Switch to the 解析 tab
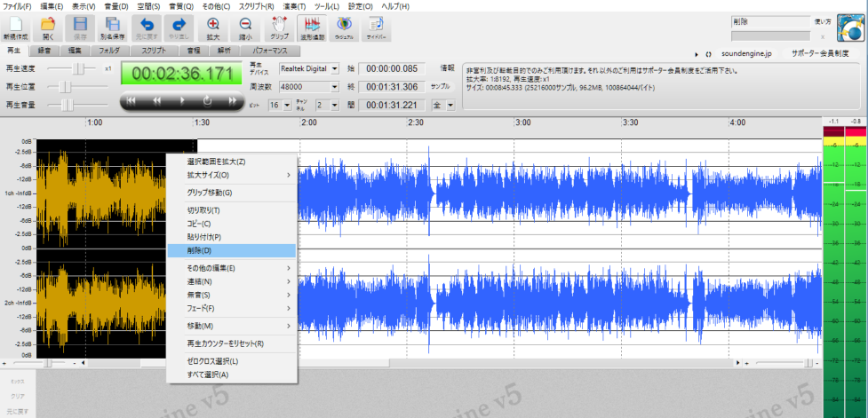 click(224, 51)
